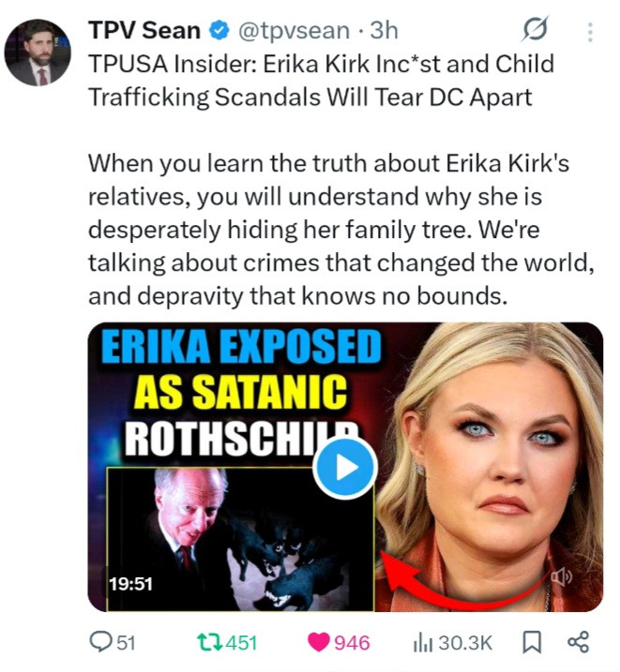The image size is (620, 672).
Task: Unmute the video speaker icon
Action: point(561,577)
